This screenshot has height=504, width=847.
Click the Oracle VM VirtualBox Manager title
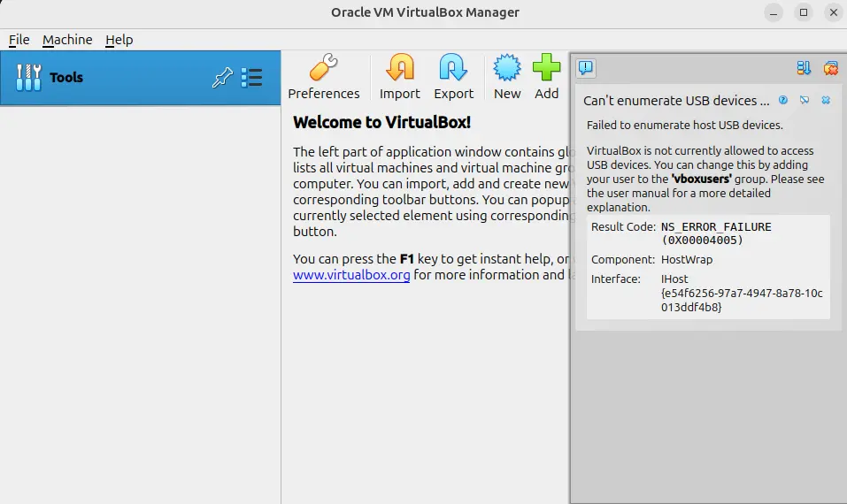coord(425,12)
